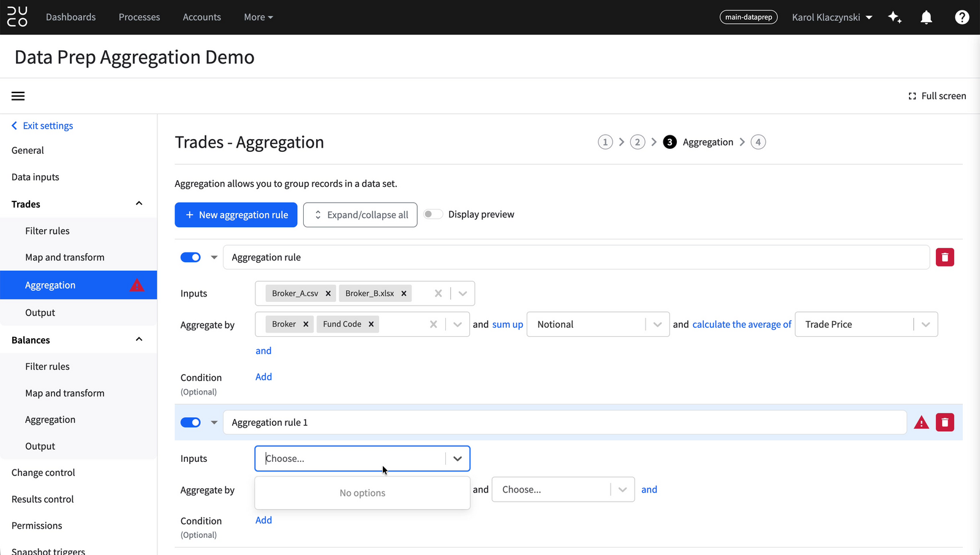Click the warning icon on Aggregation rule 1
Screen dimensions: 980x555
coord(921,422)
